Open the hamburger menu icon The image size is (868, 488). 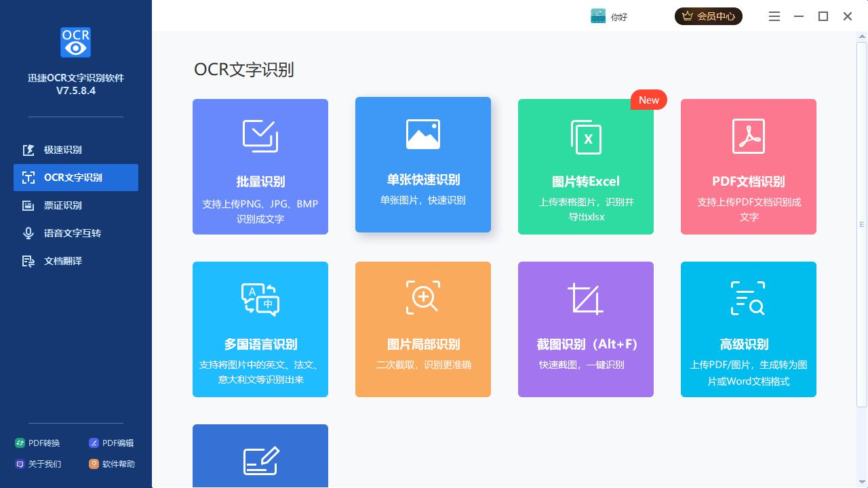pos(774,16)
